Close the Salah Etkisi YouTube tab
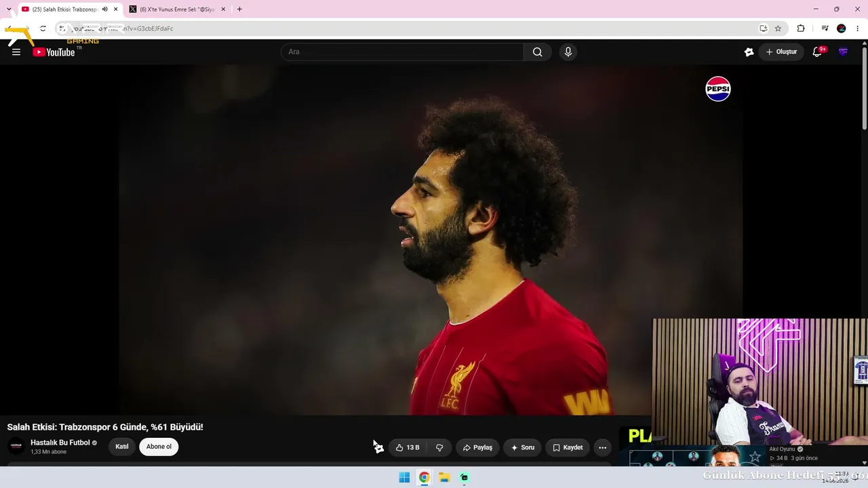This screenshot has height=488, width=868. 116,9
